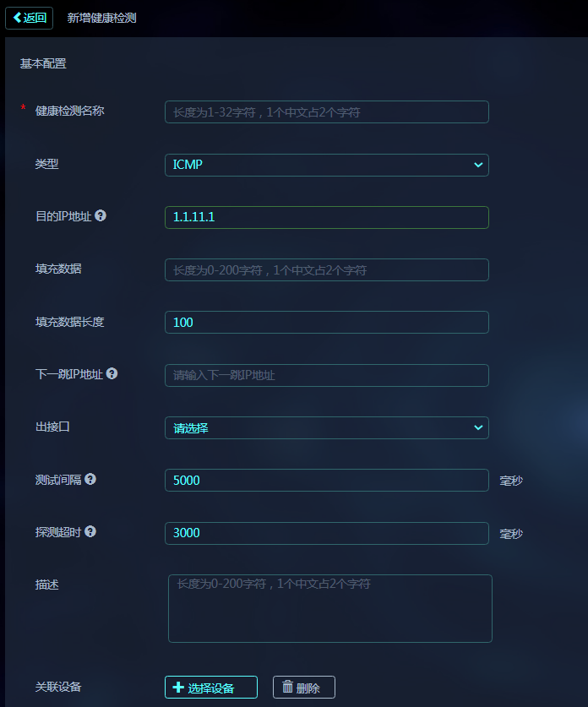Viewport: 588px width, 707px height.
Task: Click the help icon beside 下一跳IP地址
Action: tap(112, 373)
